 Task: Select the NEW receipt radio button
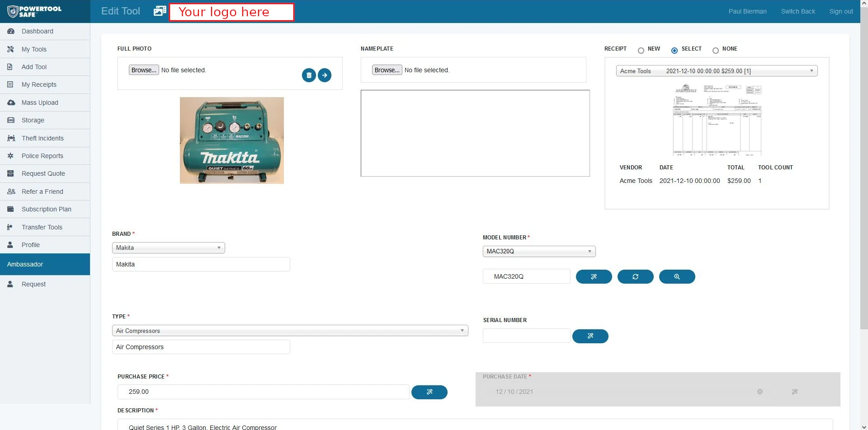(x=641, y=51)
